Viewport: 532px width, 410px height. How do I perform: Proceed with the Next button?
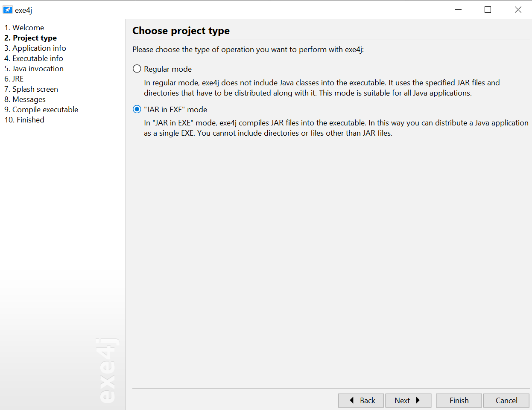pyautogui.click(x=408, y=400)
